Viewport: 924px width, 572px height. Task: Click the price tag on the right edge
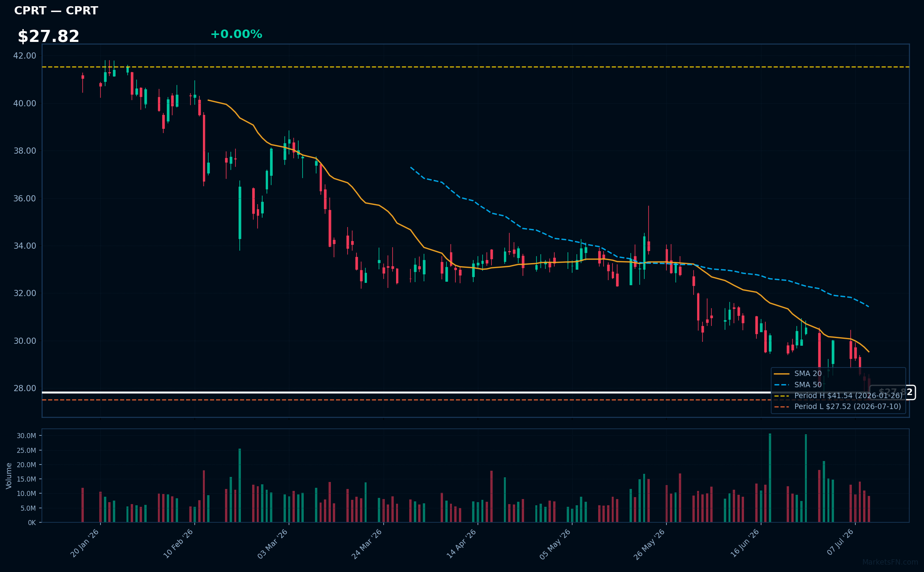pyautogui.click(x=893, y=392)
